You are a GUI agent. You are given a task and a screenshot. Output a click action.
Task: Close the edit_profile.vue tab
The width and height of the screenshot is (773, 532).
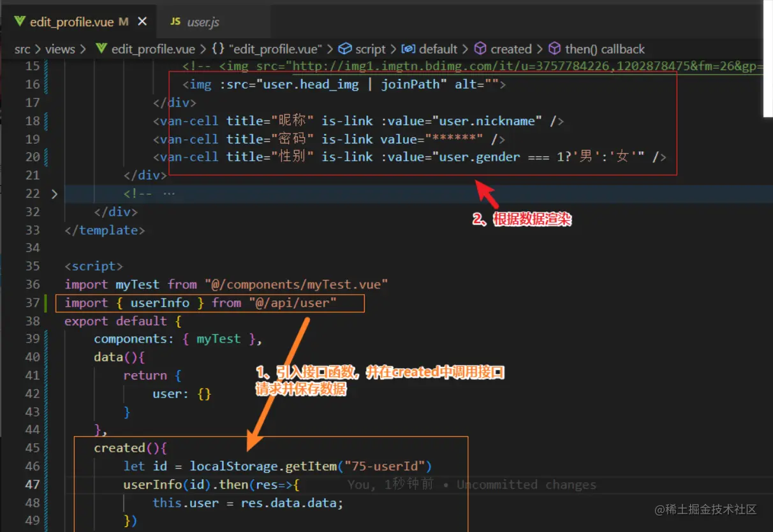[142, 22]
